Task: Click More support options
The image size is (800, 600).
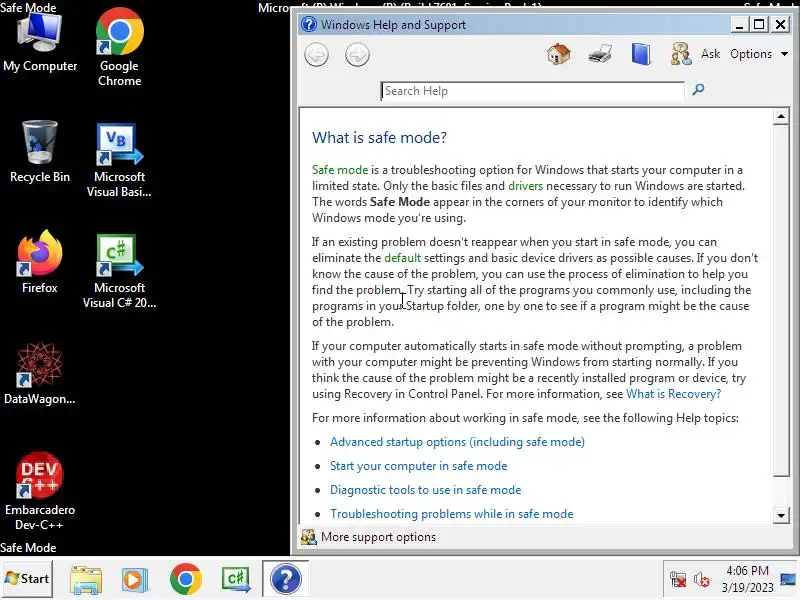Action: pyautogui.click(x=378, y=537)
